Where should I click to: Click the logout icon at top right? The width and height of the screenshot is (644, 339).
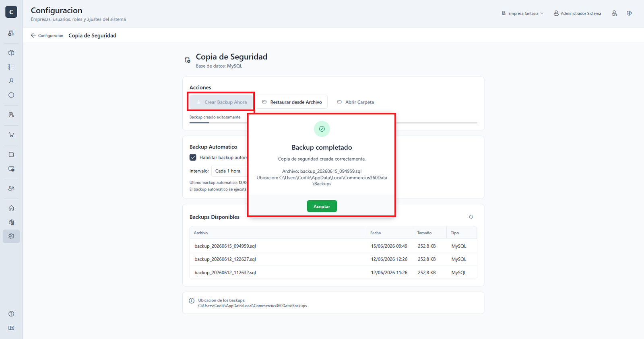pos(629,13)
